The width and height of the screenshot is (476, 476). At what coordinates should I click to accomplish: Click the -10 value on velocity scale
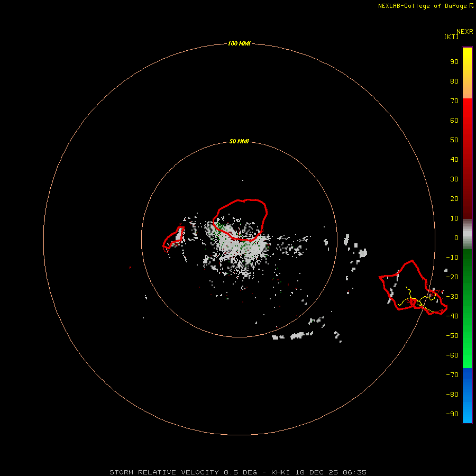(x=452, y=258)
